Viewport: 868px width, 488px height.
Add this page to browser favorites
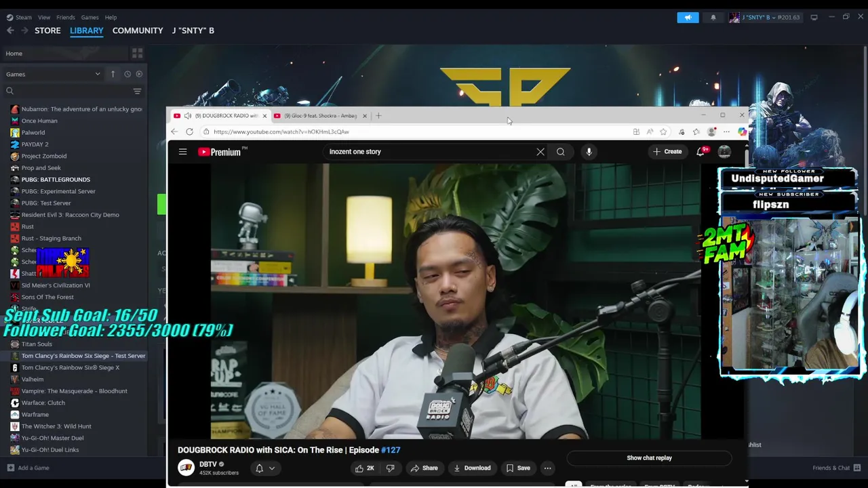(x=663, y=131)
